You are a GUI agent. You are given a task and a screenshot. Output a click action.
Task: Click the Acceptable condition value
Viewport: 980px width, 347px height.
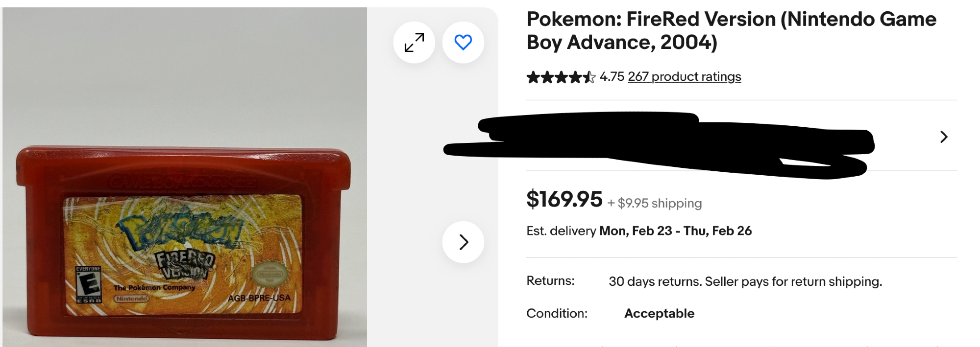click(x=659, y=313)
